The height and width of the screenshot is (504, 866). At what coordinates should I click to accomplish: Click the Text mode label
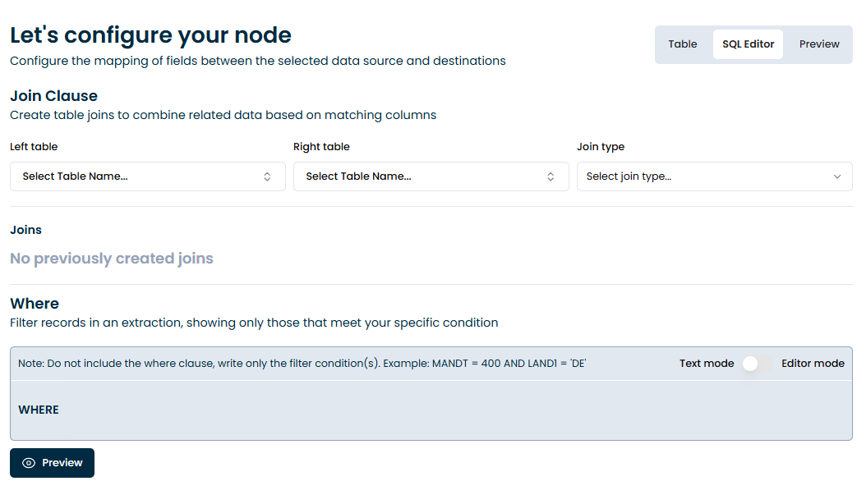click(x=707, y=364)
